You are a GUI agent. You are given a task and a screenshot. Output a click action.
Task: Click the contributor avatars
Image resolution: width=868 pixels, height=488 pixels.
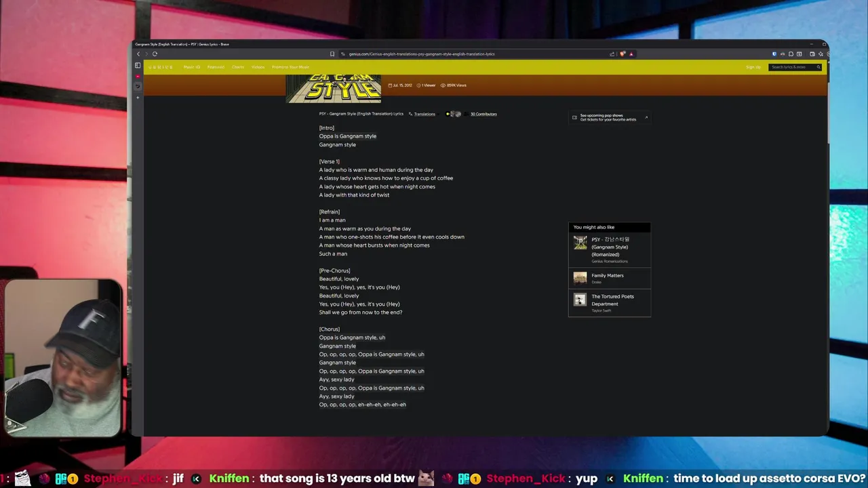click(x=454, y=114)
